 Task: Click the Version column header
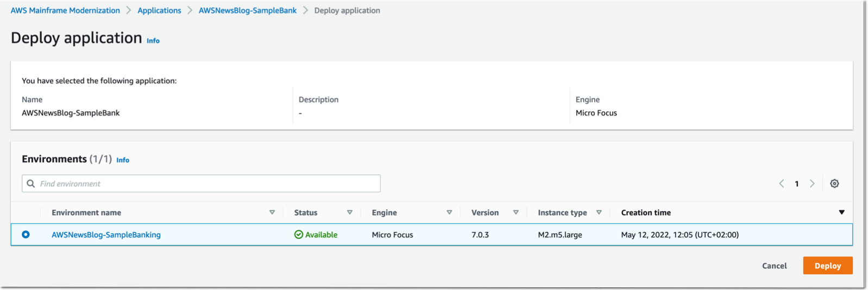485,212
